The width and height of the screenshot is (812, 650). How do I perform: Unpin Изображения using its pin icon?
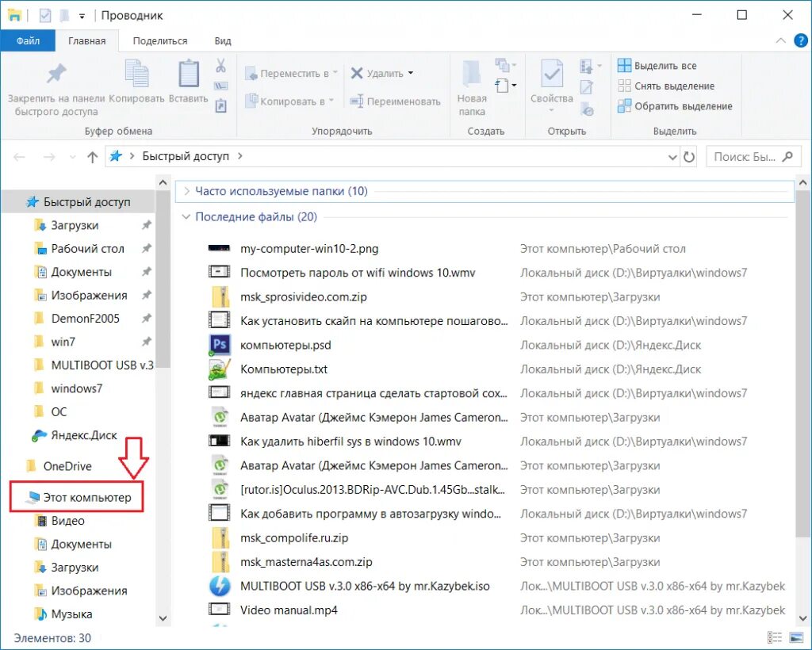pyautogui.click(x=147, y=295)
